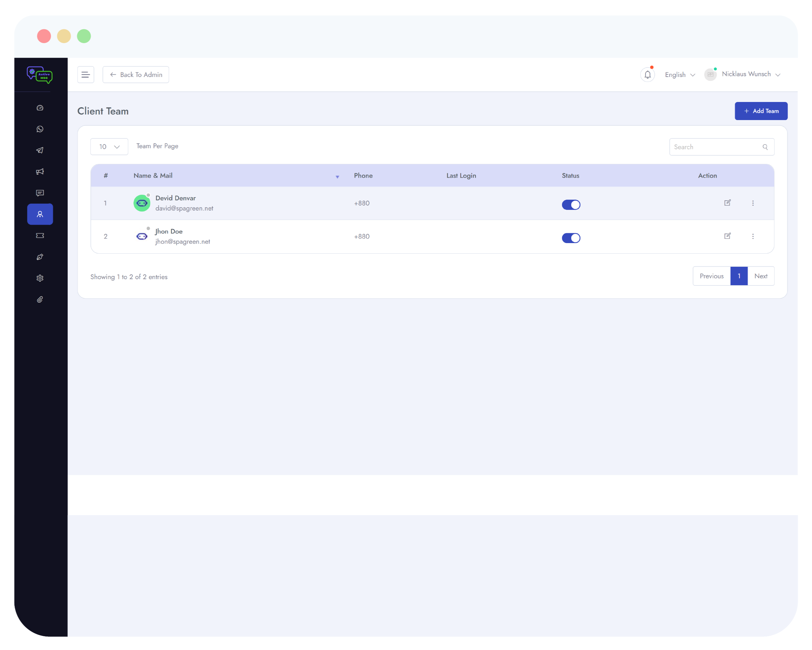Screen dimensions: 812x650
Task: Expand the 10 per page dropdown
Action: (109, 146)
